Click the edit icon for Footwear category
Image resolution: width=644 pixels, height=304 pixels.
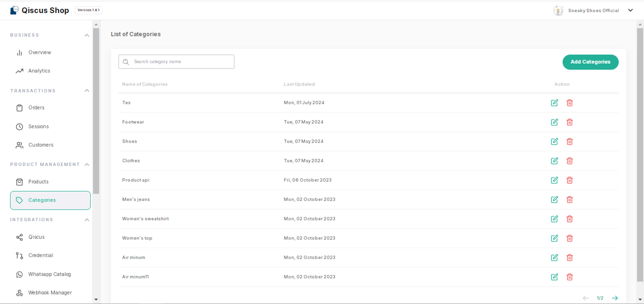tap(554, 122)
